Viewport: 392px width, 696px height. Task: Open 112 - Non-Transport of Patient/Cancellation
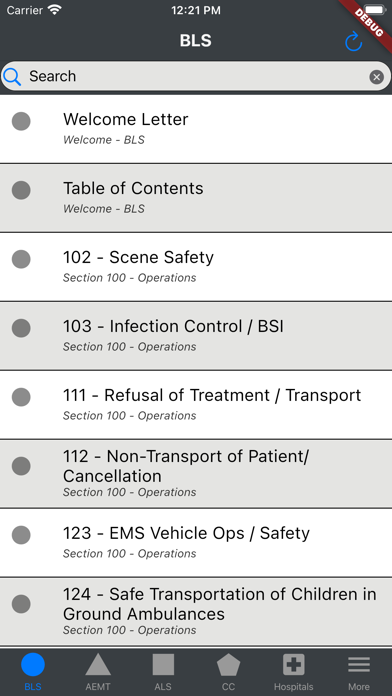point(196,474)
